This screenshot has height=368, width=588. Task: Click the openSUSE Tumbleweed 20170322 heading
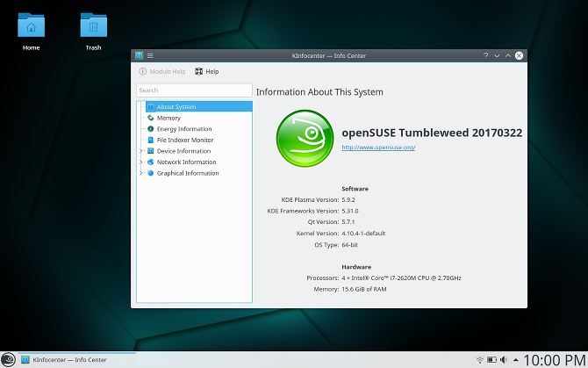(x=432, y=133)
